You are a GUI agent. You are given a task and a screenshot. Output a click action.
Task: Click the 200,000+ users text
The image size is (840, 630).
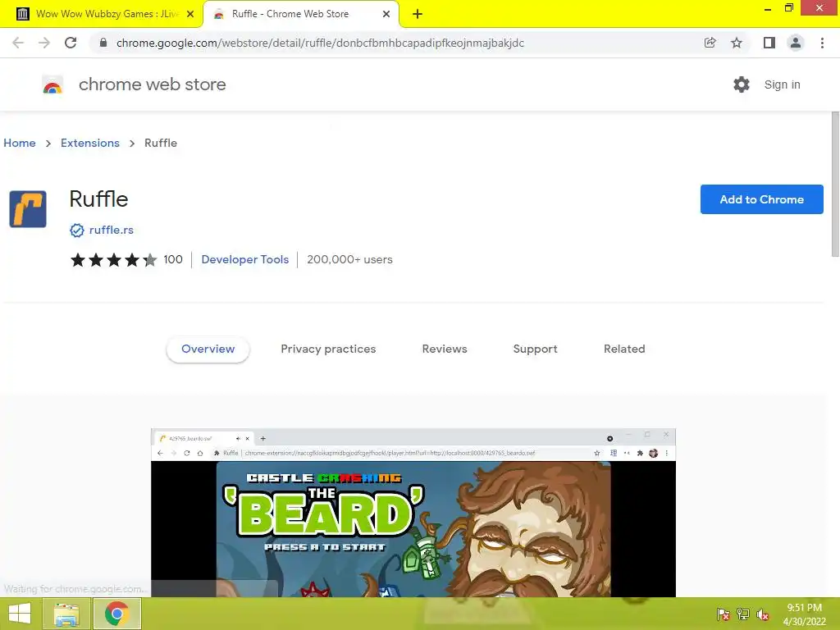coord(349,260)
